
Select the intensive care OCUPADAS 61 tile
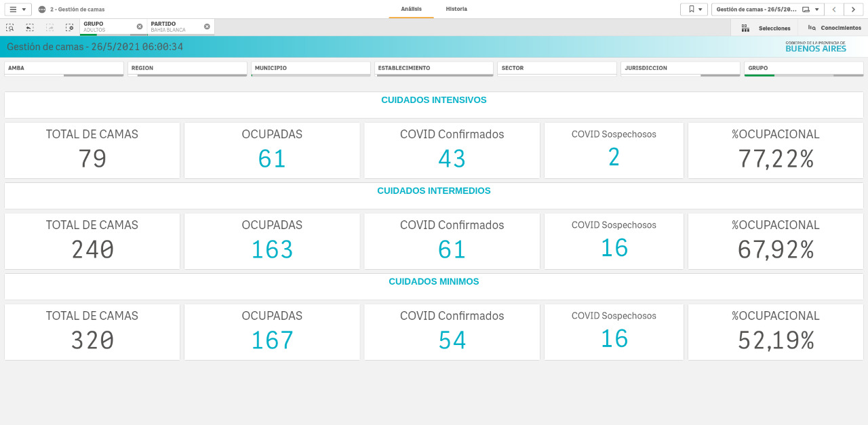(x=272, y=150)
